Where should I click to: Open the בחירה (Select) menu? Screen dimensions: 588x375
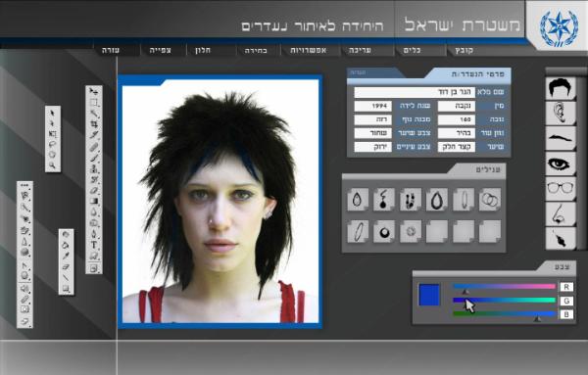pyautogui.click(x=256, y=50)
